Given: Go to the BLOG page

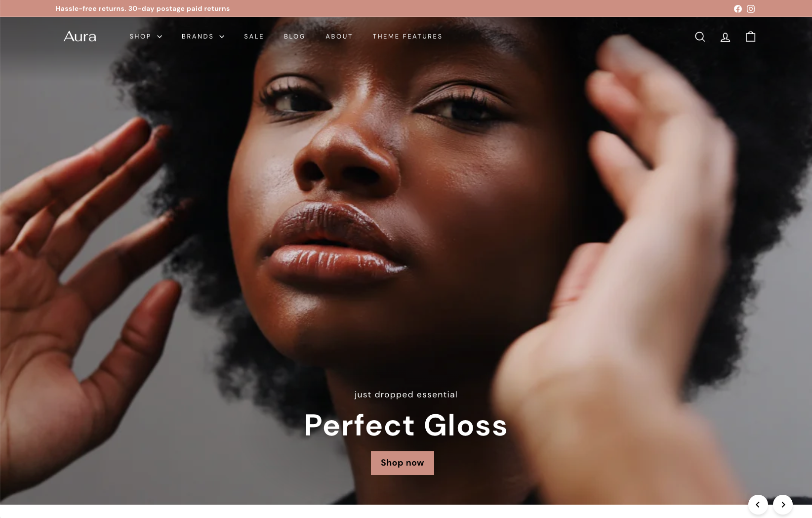Looking at the screenshot, I should click(294, 37).
